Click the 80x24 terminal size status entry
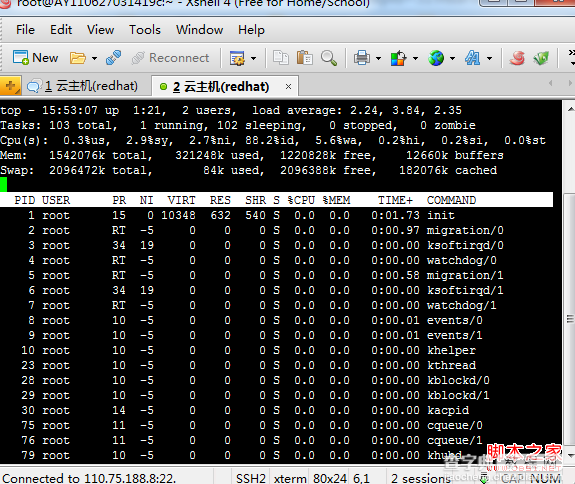 (330, 478)
